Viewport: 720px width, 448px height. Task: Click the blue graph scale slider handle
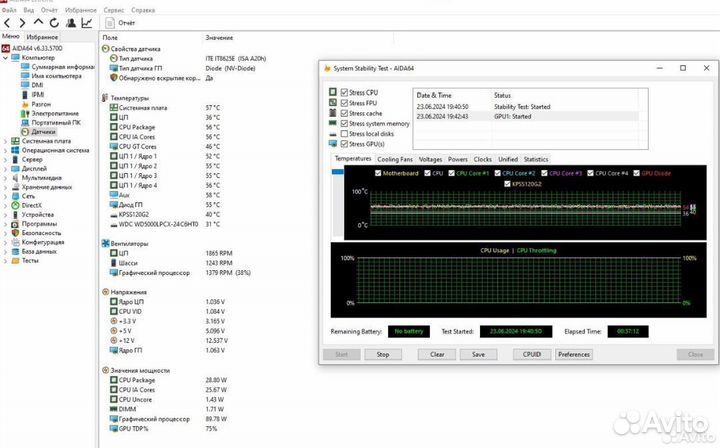(x=338, y=172)
